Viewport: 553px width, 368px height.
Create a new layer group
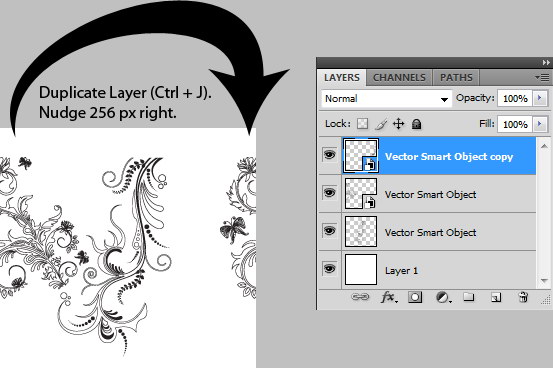point(468,297)
